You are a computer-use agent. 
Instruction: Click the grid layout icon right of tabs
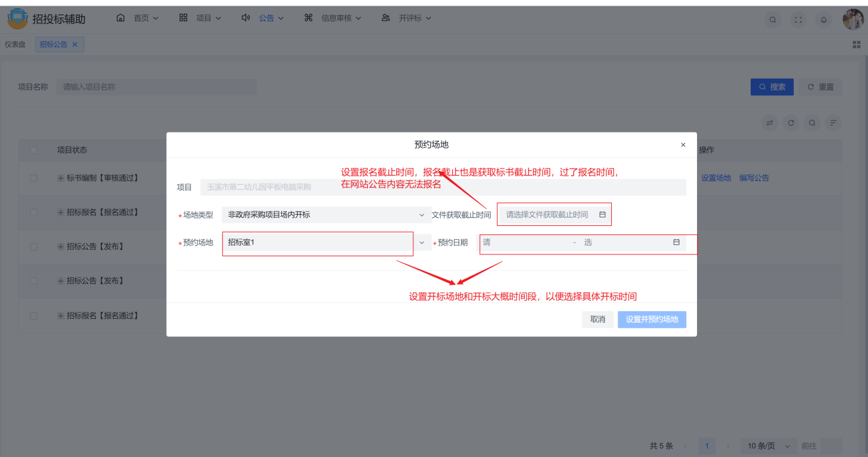(857, 44)
